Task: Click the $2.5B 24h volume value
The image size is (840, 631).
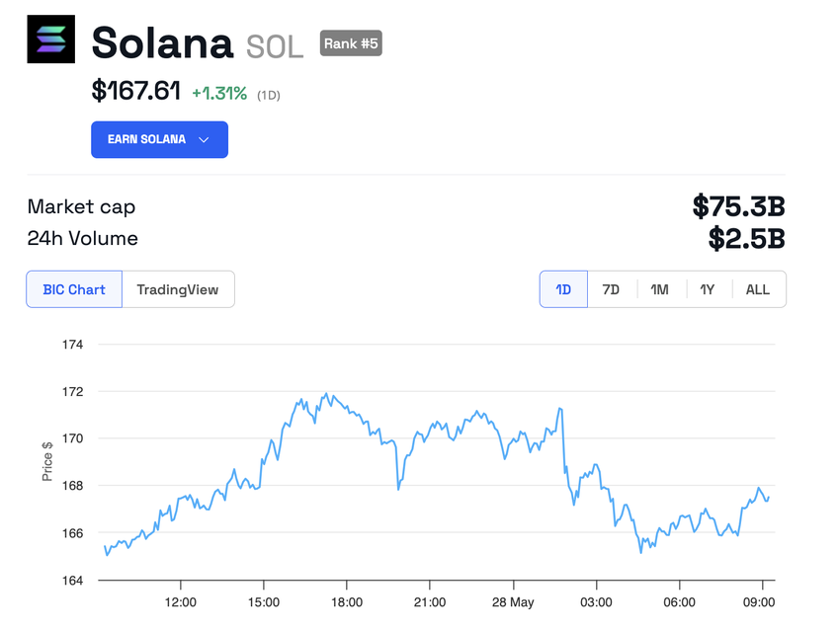Action: (746, 238)
